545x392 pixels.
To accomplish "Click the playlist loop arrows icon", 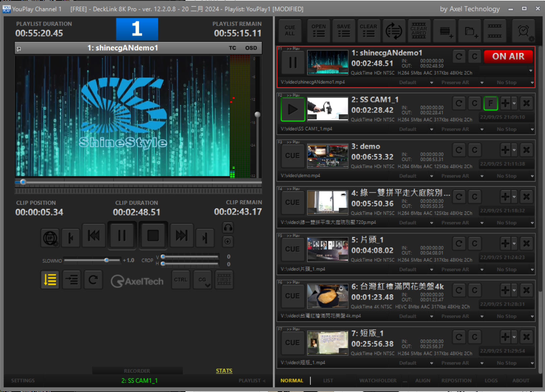I will 393,31.
